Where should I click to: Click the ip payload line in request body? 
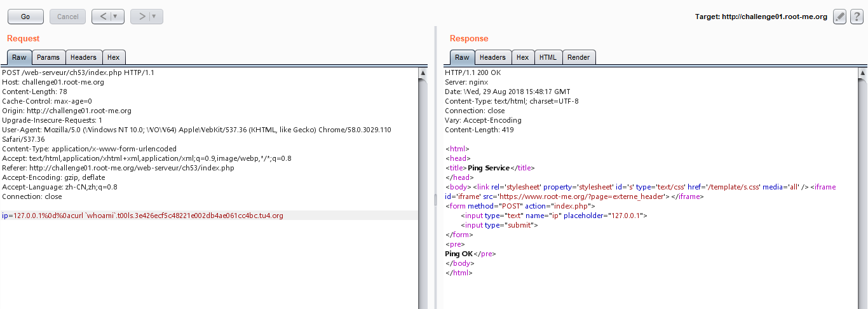143,216
